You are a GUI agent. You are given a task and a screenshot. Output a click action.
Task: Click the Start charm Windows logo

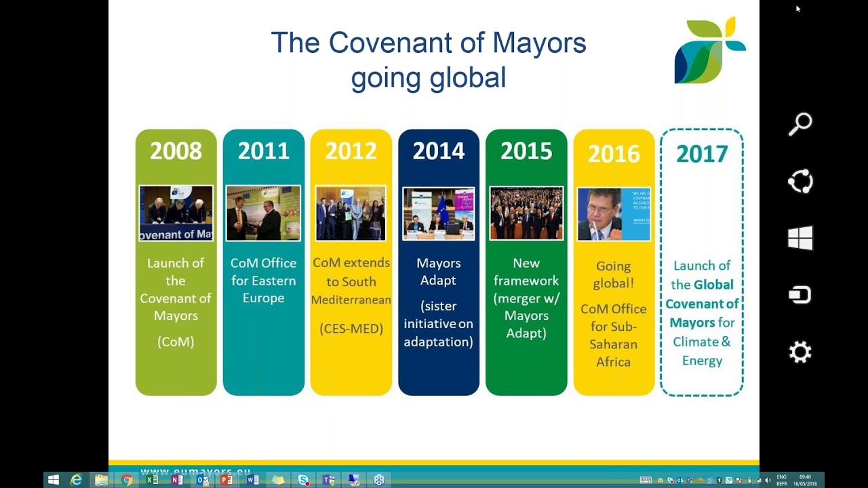click(x=800, y=239)
